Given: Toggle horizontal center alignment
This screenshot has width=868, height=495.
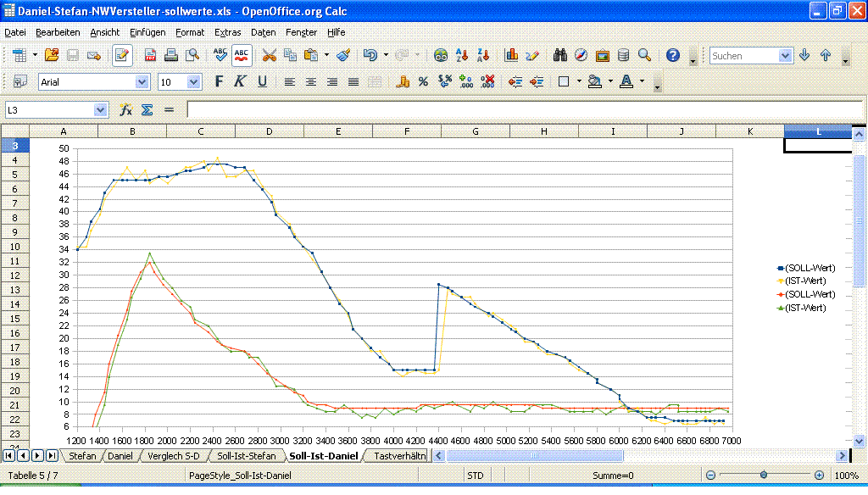Looking at the screenshot, I should 311,82.
